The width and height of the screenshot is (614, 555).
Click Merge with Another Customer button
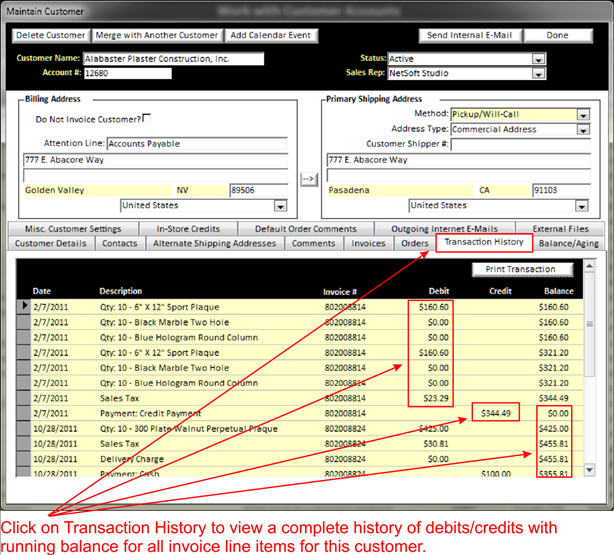[x=157, y=35]
